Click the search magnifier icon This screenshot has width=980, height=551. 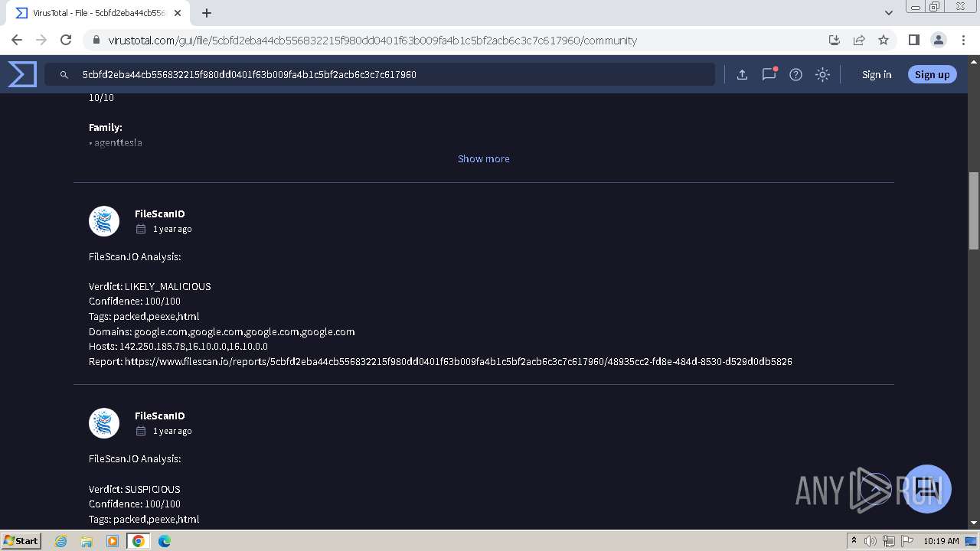click(x=64, y=75)
